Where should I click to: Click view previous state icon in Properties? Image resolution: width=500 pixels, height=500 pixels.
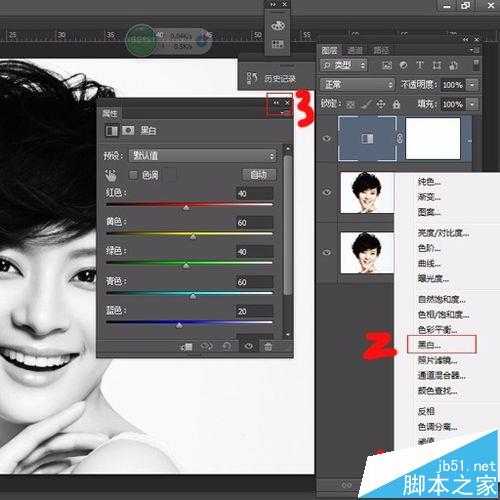pos(207,347)
